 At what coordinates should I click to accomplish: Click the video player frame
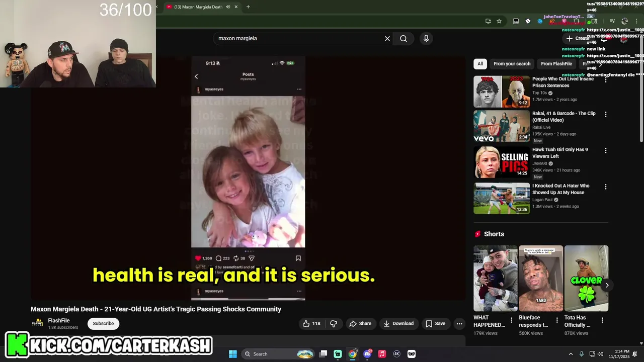[248, 178]
